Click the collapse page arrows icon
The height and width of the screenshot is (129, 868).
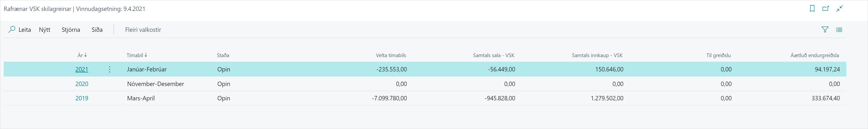[839, 9]
